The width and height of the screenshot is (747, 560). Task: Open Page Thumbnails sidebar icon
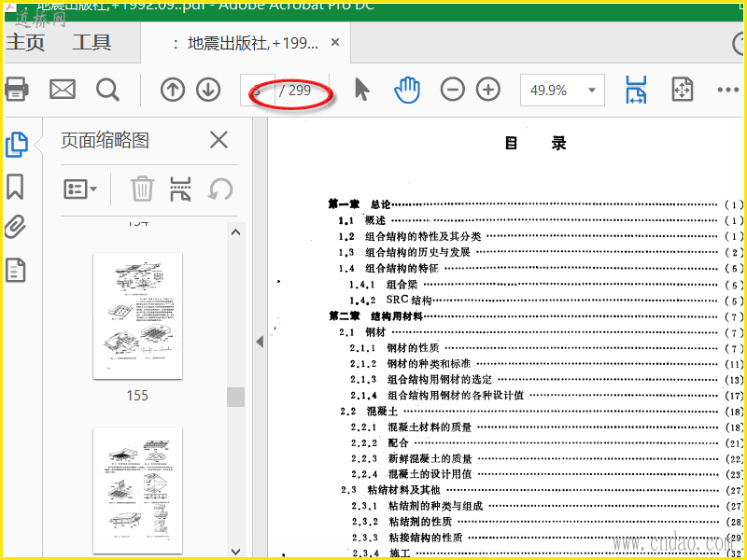[x=17, y=145]
